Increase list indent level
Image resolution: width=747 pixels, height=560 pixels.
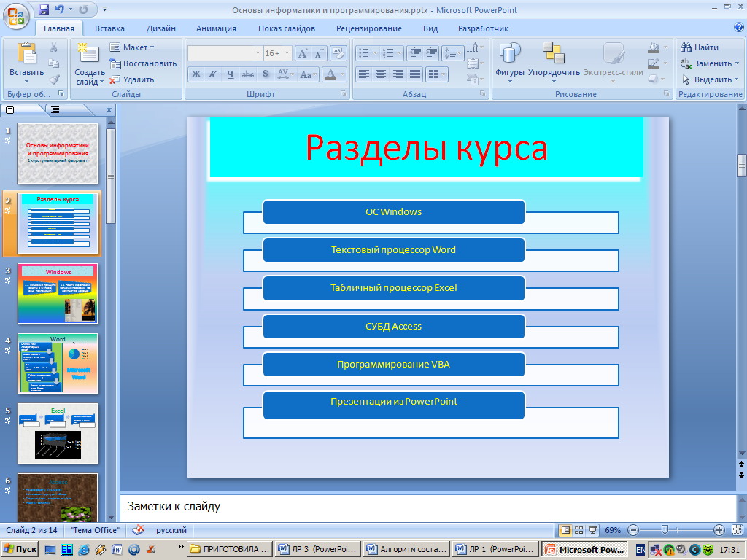point(431,53)
